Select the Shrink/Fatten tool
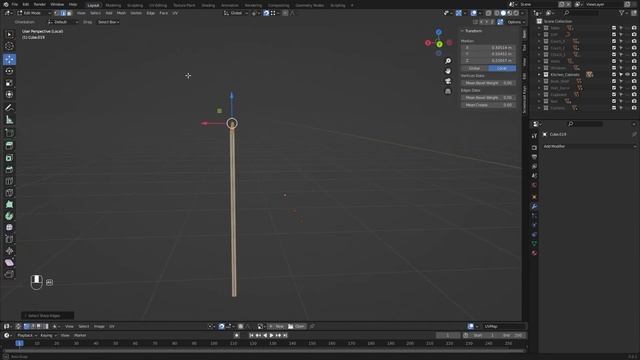This screenshot has width=640, height=360. pos(9,251)
